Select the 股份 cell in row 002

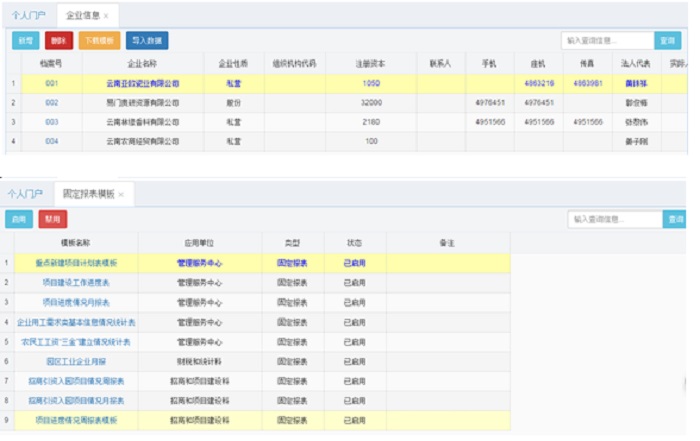(x=233, y=103)
